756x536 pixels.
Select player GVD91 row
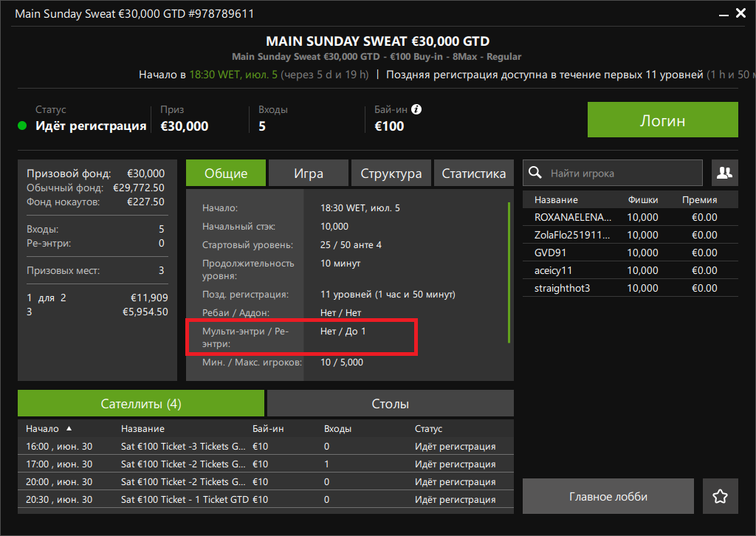[630, 252]
